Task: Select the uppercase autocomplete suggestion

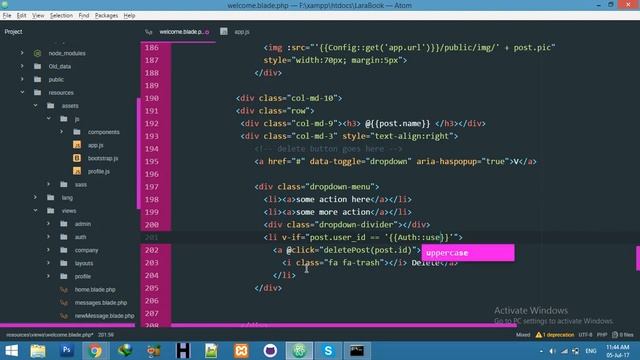Action: (468, 253)
